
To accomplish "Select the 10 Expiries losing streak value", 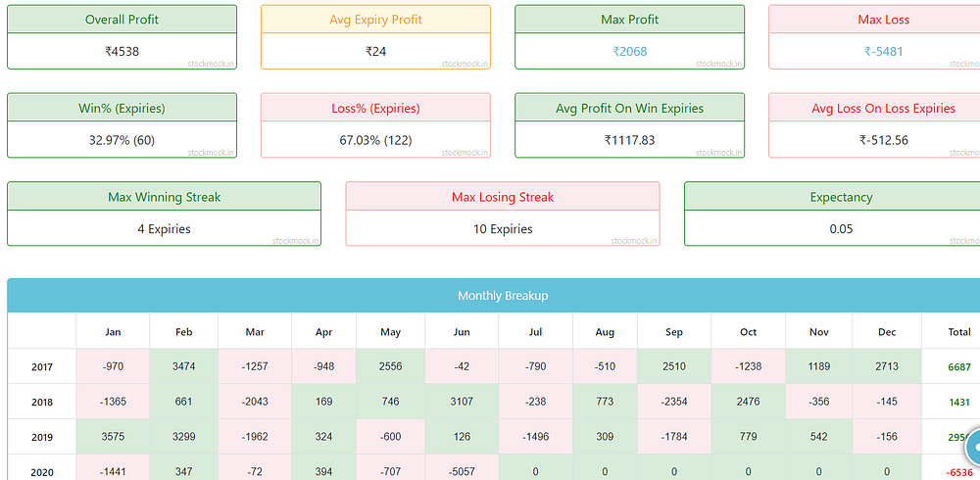I will 503,229.
